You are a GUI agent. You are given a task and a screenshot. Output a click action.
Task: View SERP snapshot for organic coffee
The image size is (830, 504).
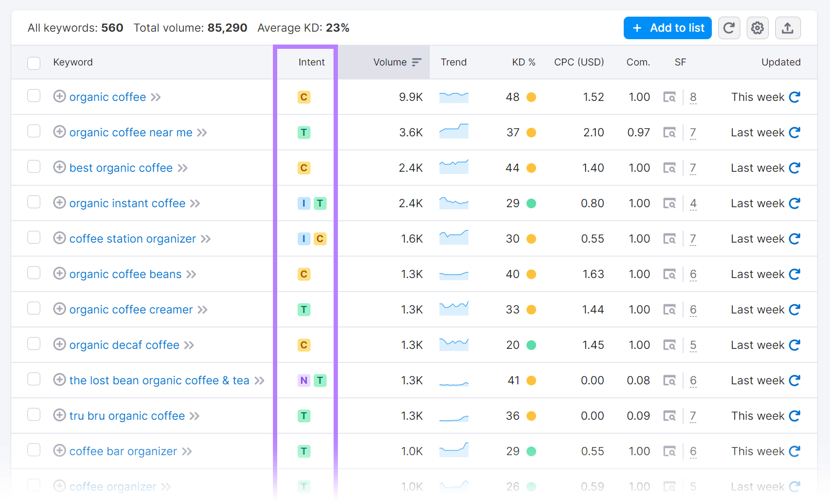[669, 97]
